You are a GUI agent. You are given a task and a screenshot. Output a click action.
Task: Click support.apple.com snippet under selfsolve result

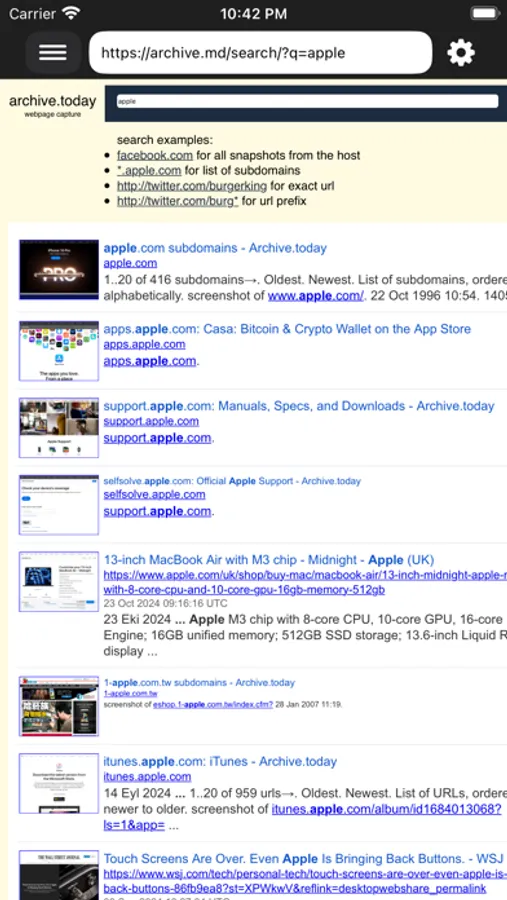(157, 511)
